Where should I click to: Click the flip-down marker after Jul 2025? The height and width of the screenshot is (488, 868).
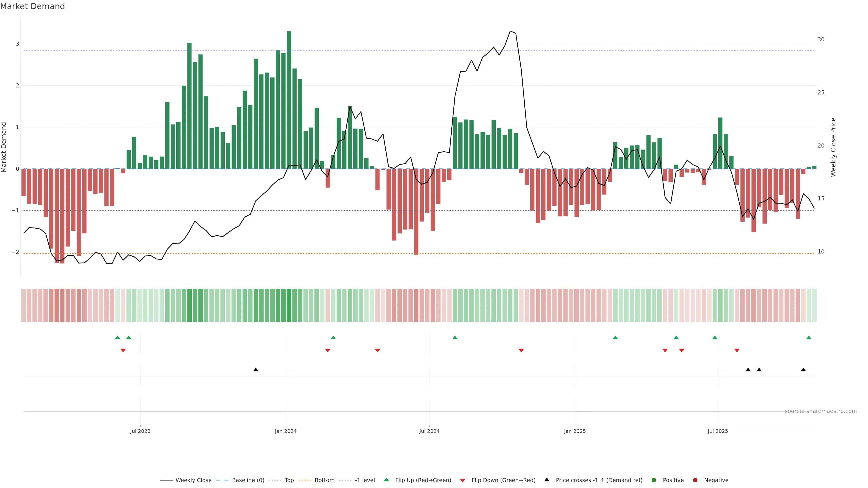pos(737,351)
